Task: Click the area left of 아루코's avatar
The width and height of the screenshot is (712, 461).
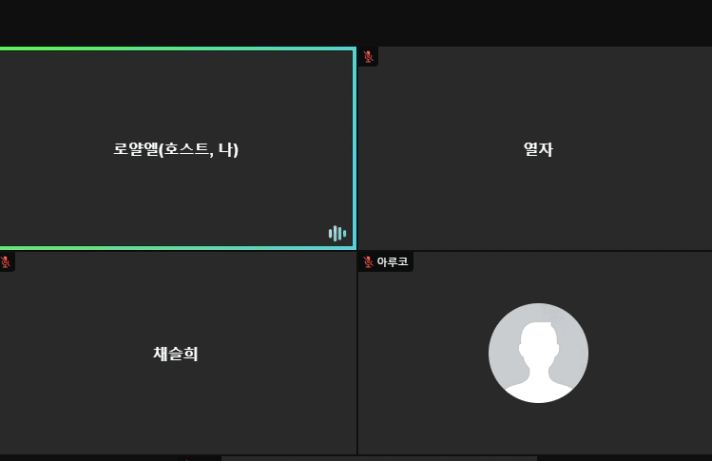Action: [422, 353]
